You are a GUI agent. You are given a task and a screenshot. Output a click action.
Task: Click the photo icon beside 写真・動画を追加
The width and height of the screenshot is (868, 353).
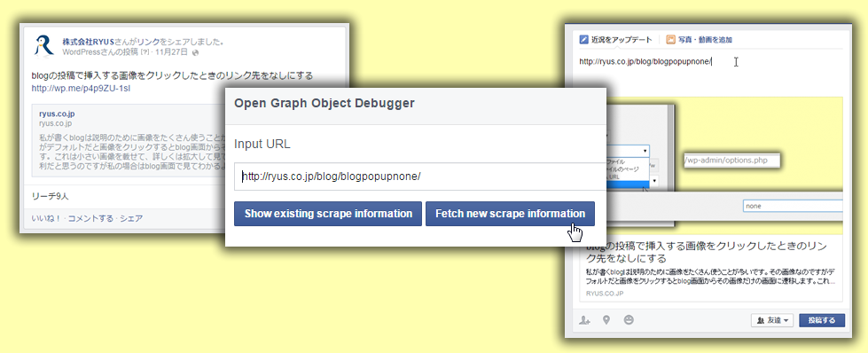tap(670, 40)
